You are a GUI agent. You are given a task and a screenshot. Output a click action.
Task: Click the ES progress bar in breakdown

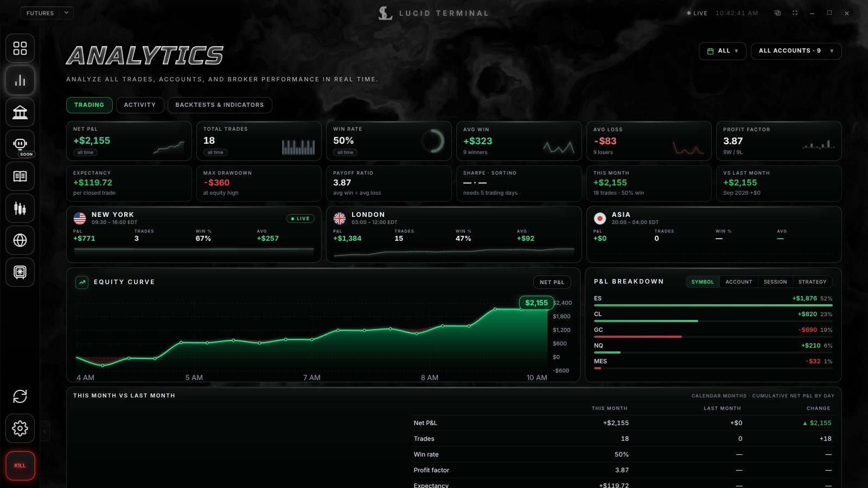[x=713, y=305]
